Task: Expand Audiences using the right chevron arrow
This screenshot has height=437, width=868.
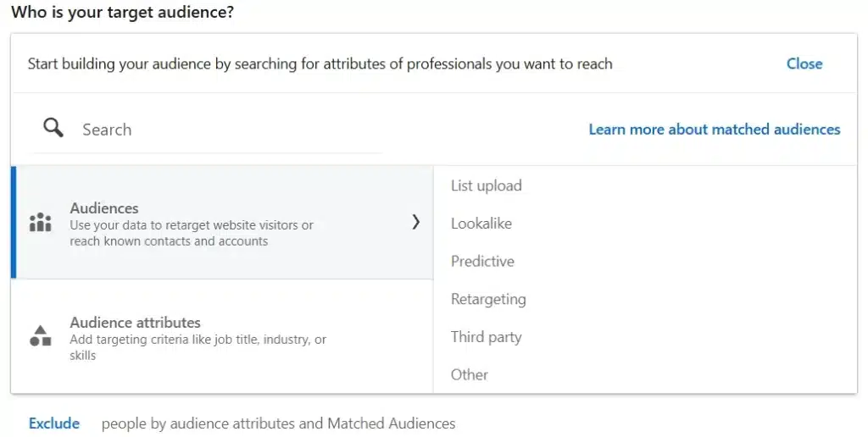Action: pyautogui.click(x=415, y=222)
